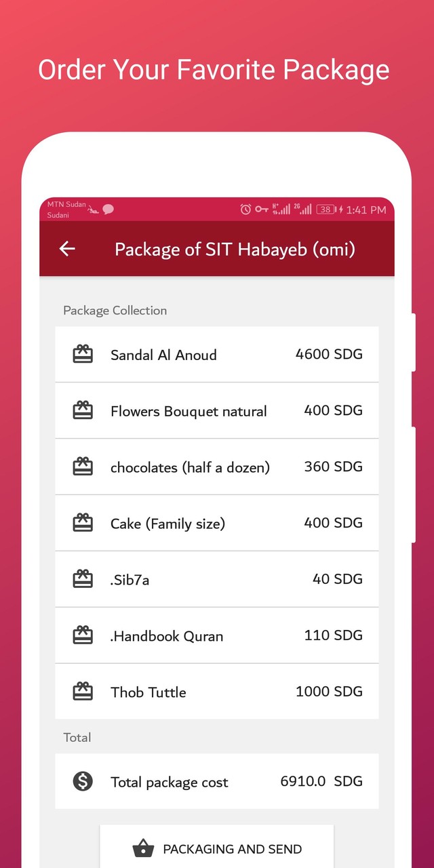Select the gift icon for chocolates (half a dozen)
The width and height of the screenshot is (434, 868).
tap(83, 467)
